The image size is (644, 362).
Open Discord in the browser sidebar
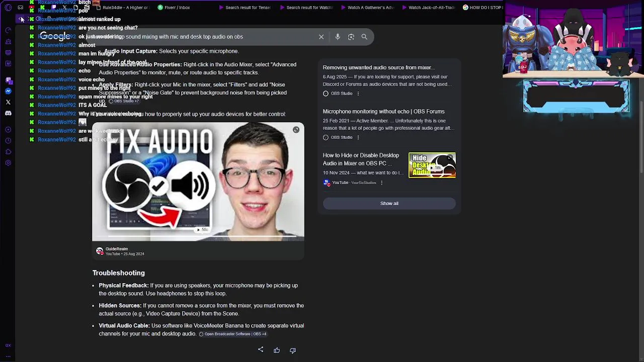tap(8, 113)
